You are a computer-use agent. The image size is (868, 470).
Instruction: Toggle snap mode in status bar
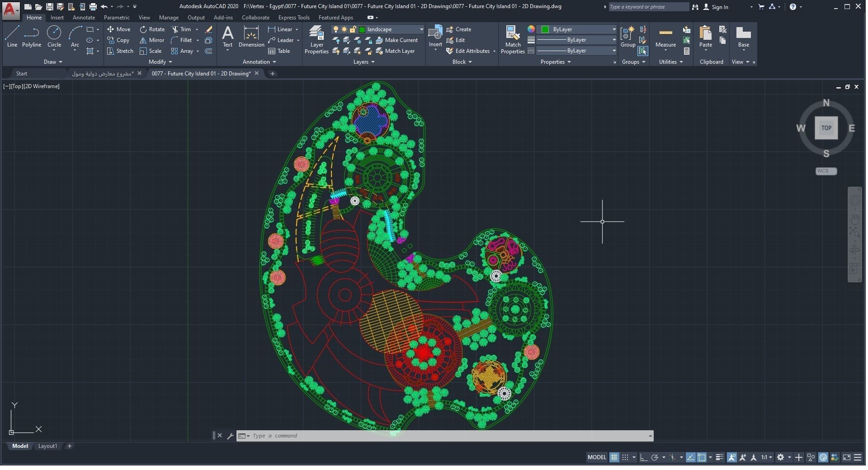click(625, 457)
